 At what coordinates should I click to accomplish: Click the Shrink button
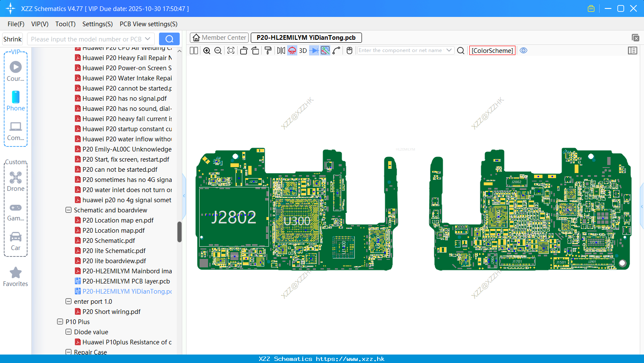[x=13, y=39]
